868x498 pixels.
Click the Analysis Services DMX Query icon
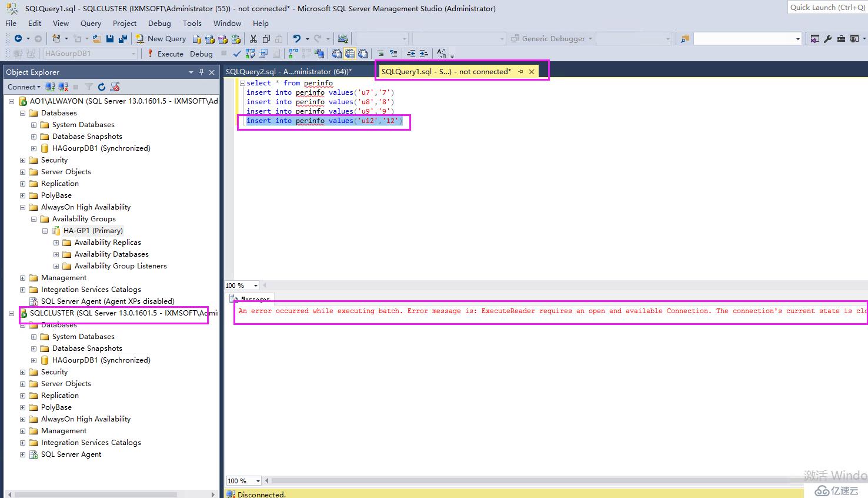click(223, 39)
